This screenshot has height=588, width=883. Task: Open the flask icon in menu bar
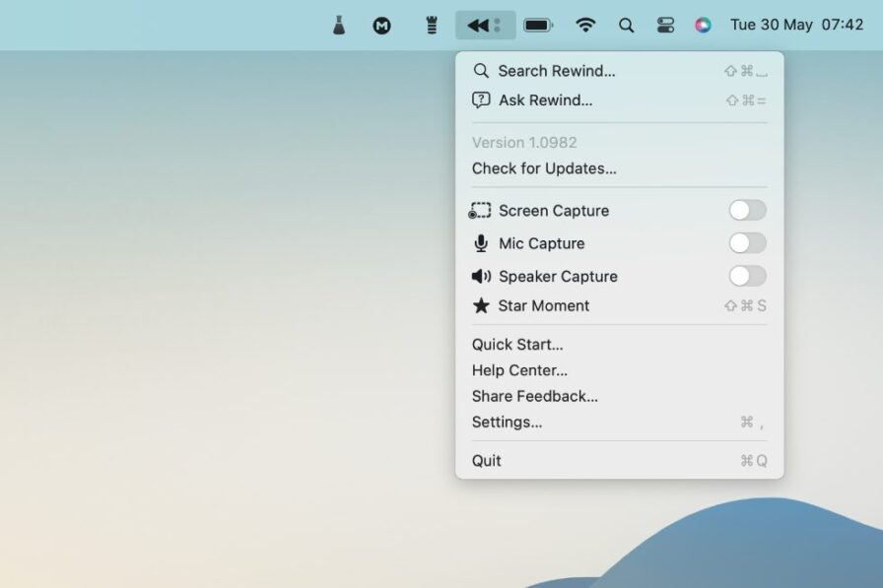(x=338, y=26)
